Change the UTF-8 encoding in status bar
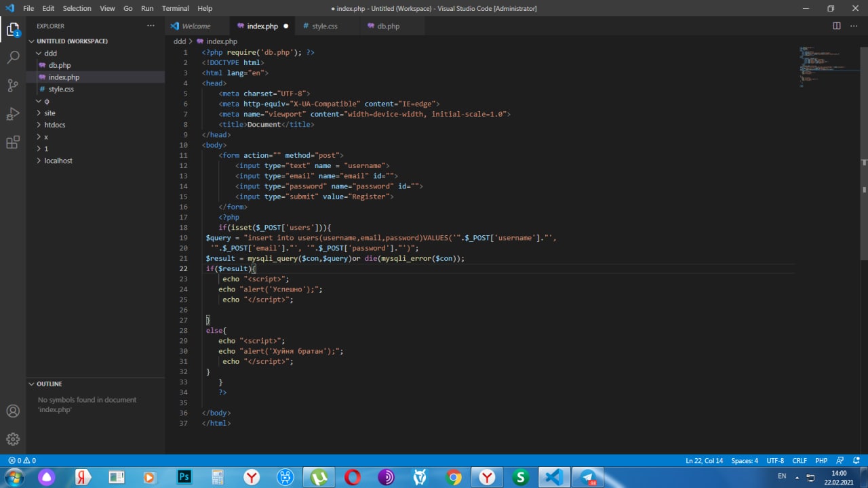Screen dimensions: 868x488 coord(775,460)
